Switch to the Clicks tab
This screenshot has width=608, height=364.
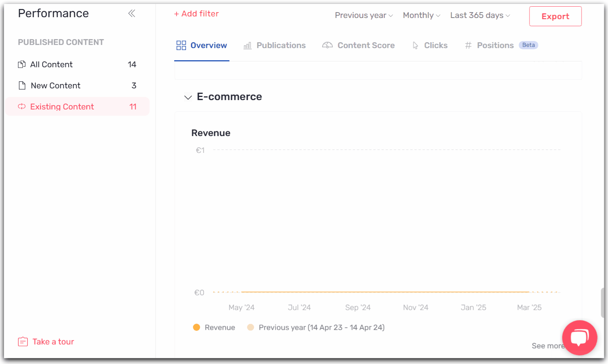coord(430,45)
